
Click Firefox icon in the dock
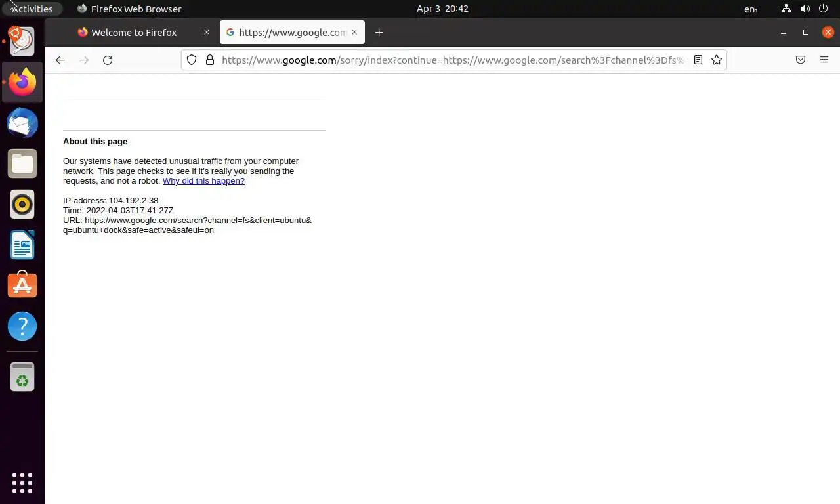22,82
